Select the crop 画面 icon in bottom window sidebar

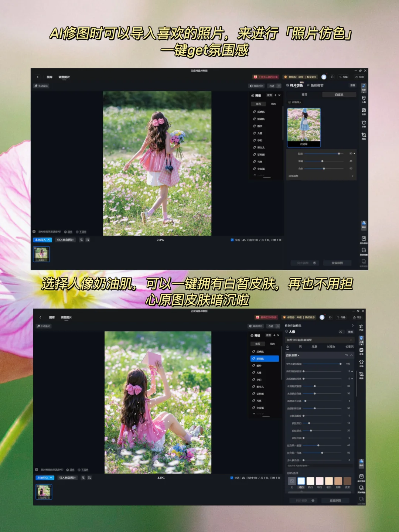point(361,375)
